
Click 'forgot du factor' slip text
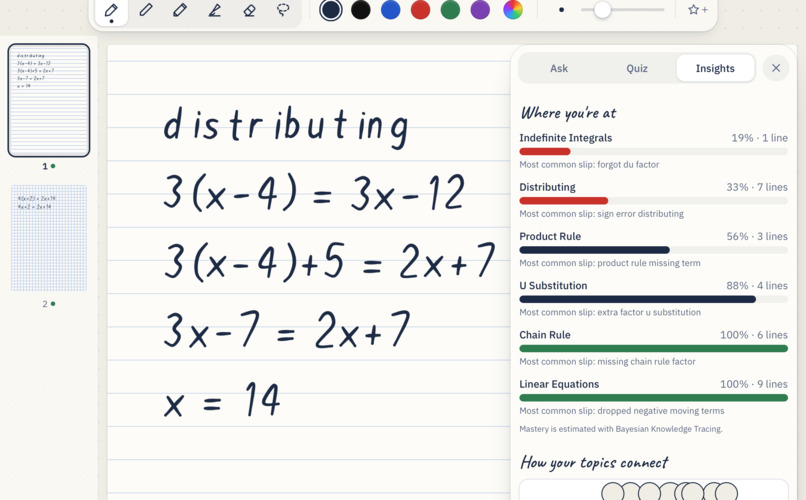[628, 164]
